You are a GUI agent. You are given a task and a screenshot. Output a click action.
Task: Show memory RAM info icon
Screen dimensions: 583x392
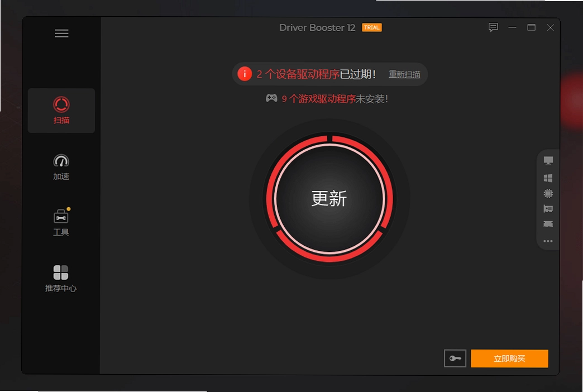(548, 224)
